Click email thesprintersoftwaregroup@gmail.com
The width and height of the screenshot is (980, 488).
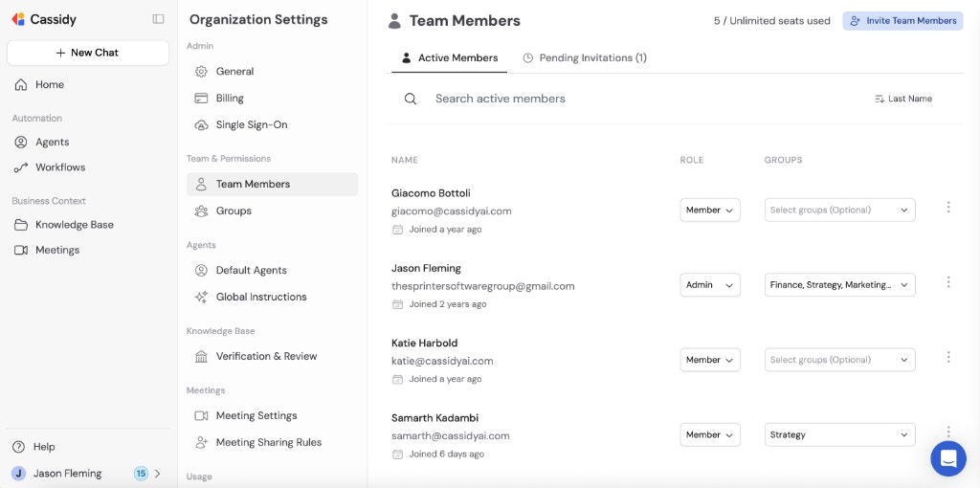(x=482, y=286)
